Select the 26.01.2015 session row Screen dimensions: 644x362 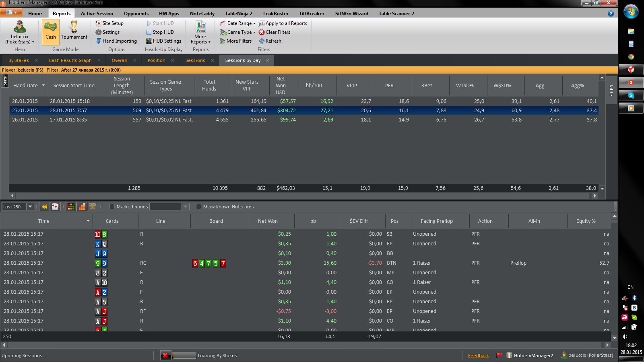pos(303,119)
